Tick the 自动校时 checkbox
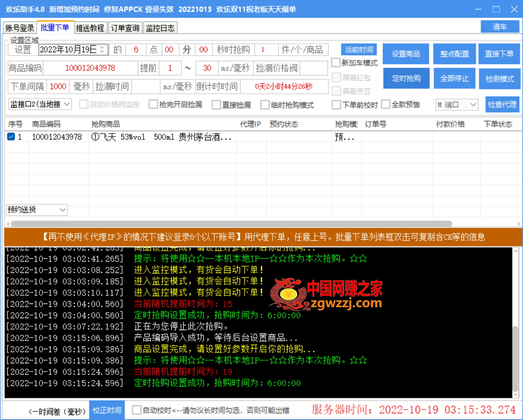 [x=136, y=410]
